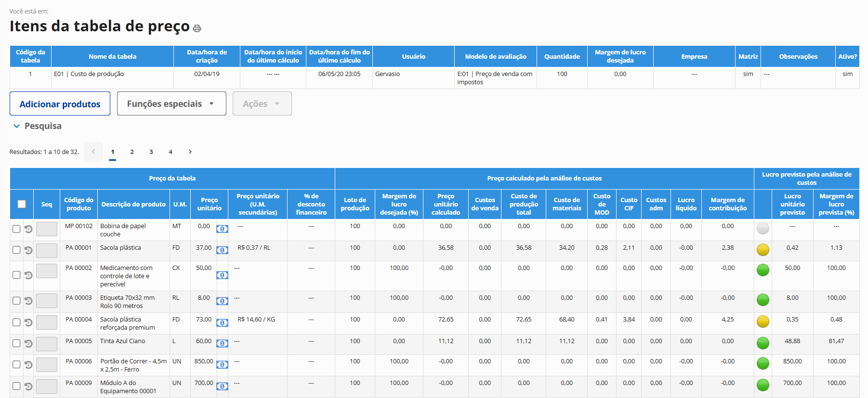Image resolution: width=868 pixels, height=398 pixels.
Task: Check the box for PA 00002 Medicamento row
Action: [x=16, y=275]
